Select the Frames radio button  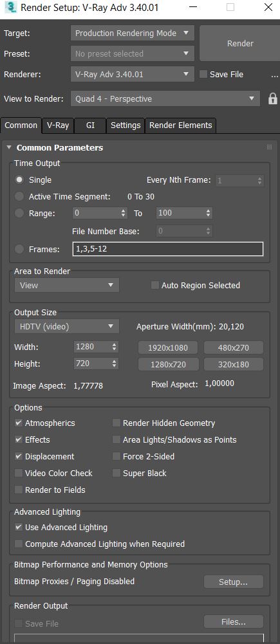tap(19, 249)
